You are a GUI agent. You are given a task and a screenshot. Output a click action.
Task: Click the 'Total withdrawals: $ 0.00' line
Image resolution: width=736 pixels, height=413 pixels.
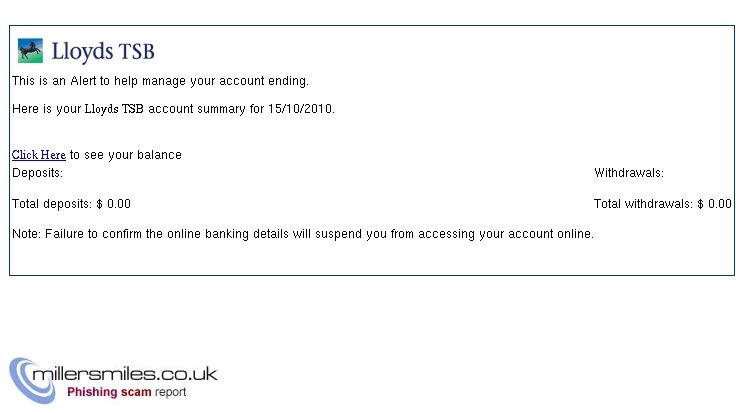(x=663, y=204)
